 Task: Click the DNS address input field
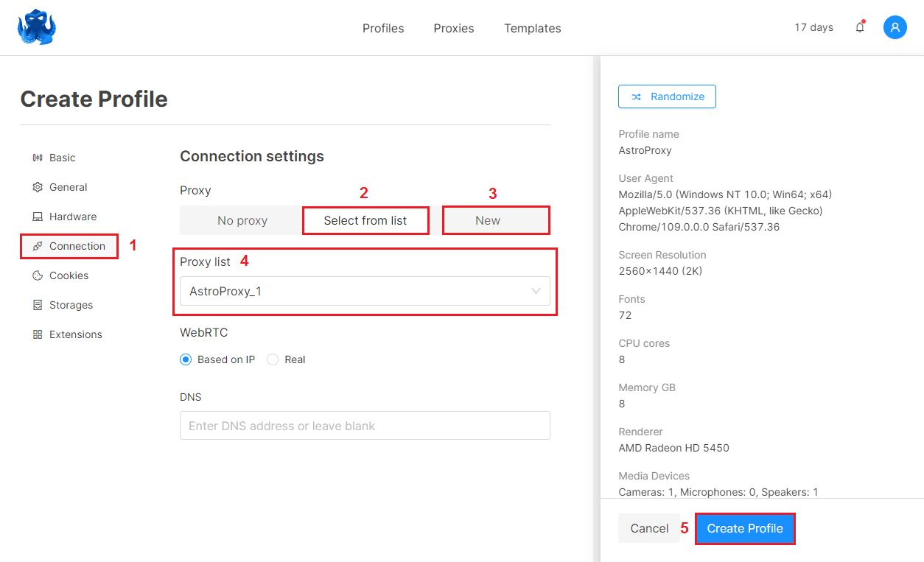pos(365,426)
